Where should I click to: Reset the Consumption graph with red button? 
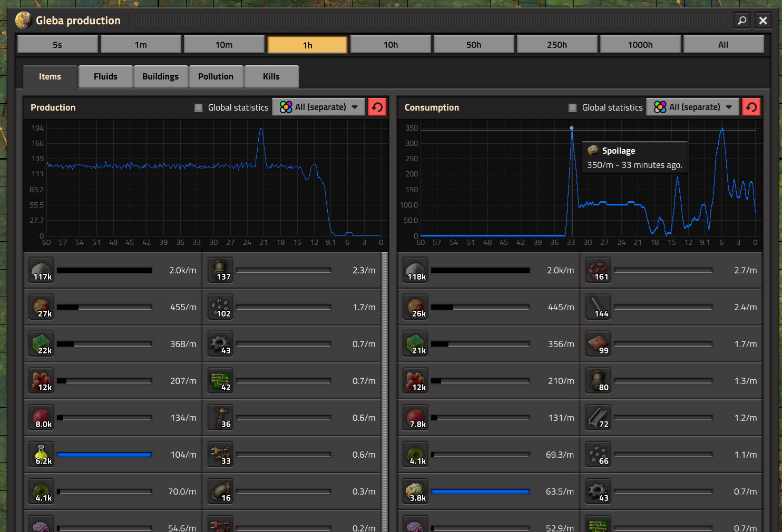(751, 107)
